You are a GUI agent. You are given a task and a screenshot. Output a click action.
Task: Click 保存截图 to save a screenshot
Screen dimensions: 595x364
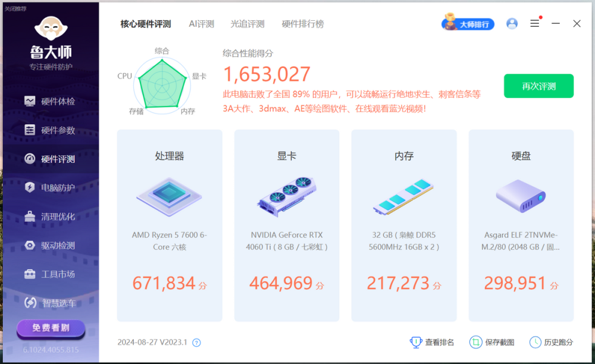tap(492, 343)
